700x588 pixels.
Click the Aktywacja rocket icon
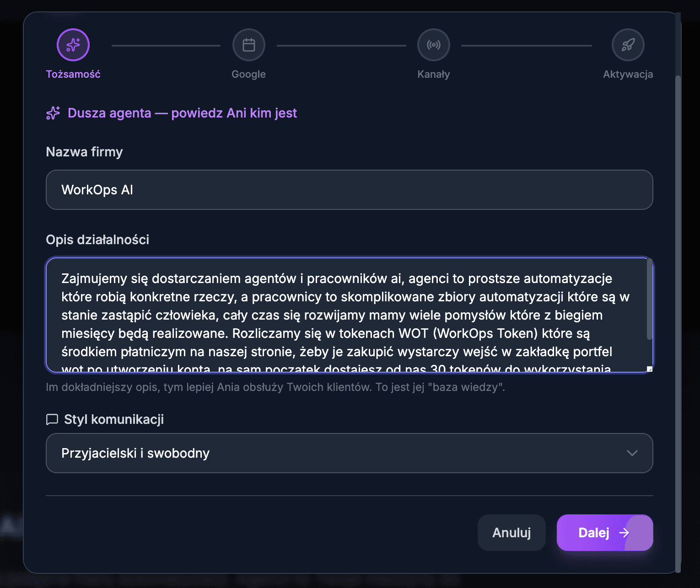tap(628, 44)
